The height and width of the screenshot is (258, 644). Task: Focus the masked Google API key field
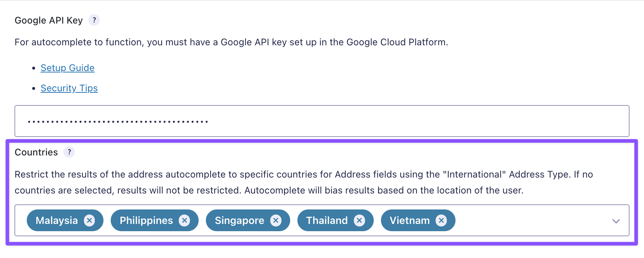tap(322, 121)
